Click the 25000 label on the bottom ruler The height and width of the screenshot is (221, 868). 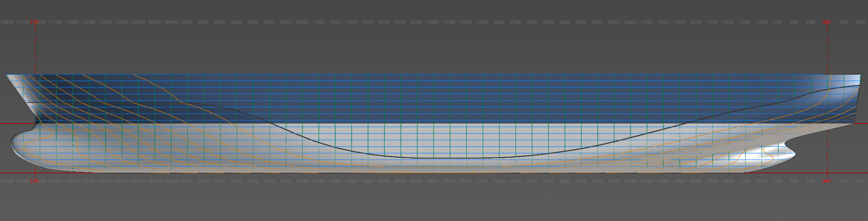click(662, 181)
